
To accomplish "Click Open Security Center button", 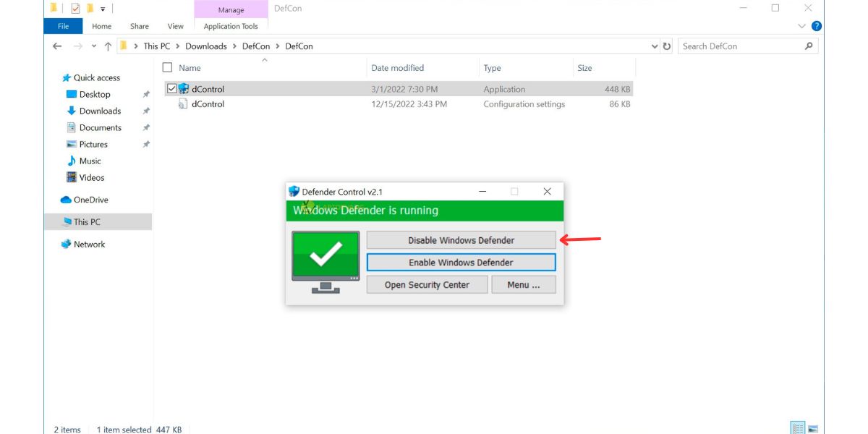I will pos(427,285).
